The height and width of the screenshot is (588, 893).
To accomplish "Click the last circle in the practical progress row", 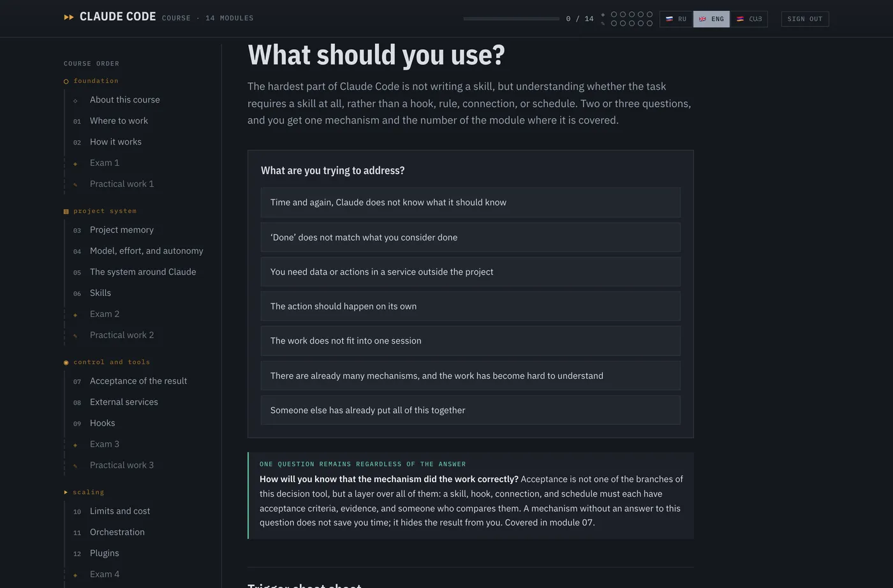I will (x=650, y=24).
